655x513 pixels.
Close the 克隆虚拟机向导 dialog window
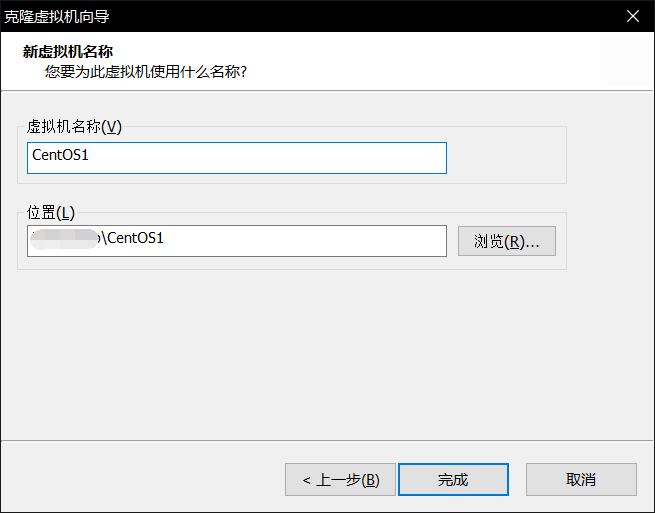(x=633, y=16)
